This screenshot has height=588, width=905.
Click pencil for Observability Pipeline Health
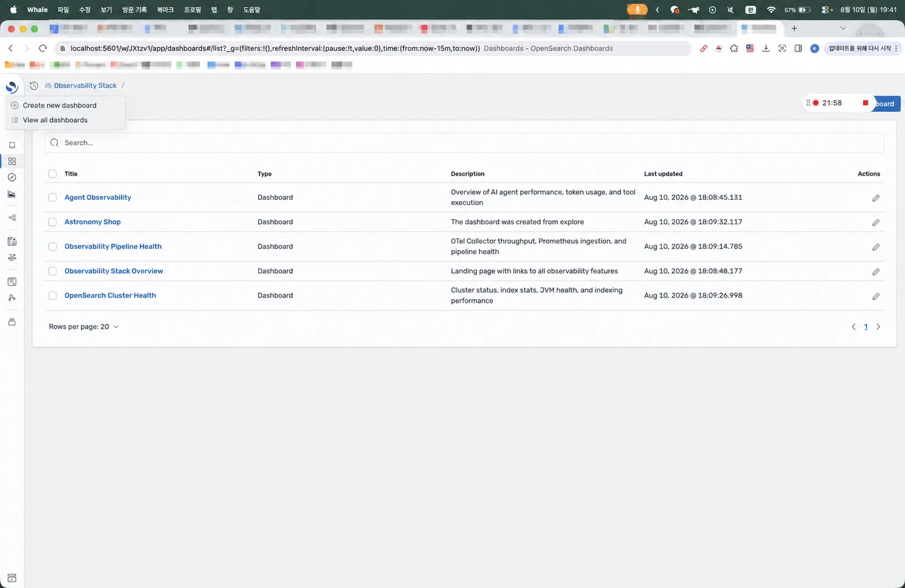(875, 247)
